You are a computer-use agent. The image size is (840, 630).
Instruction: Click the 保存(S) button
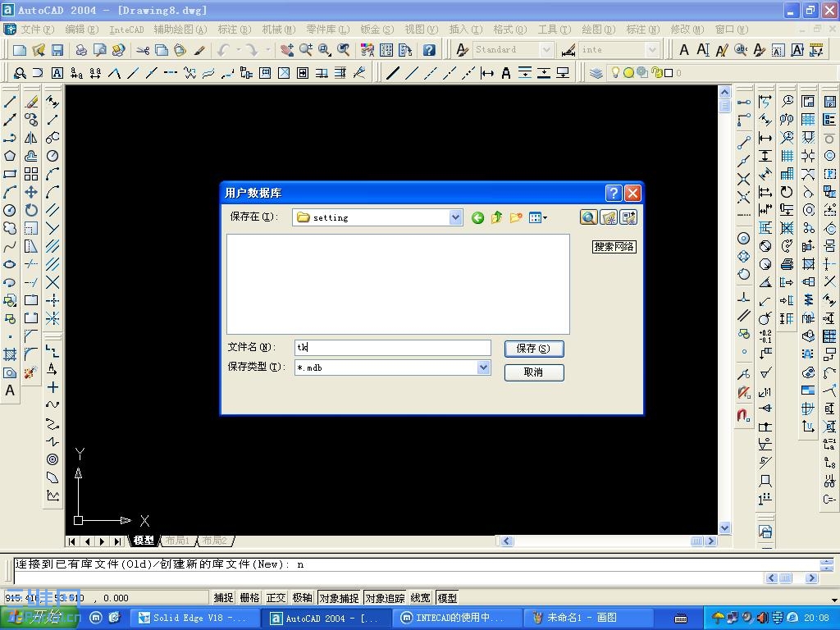click(533, 349)
